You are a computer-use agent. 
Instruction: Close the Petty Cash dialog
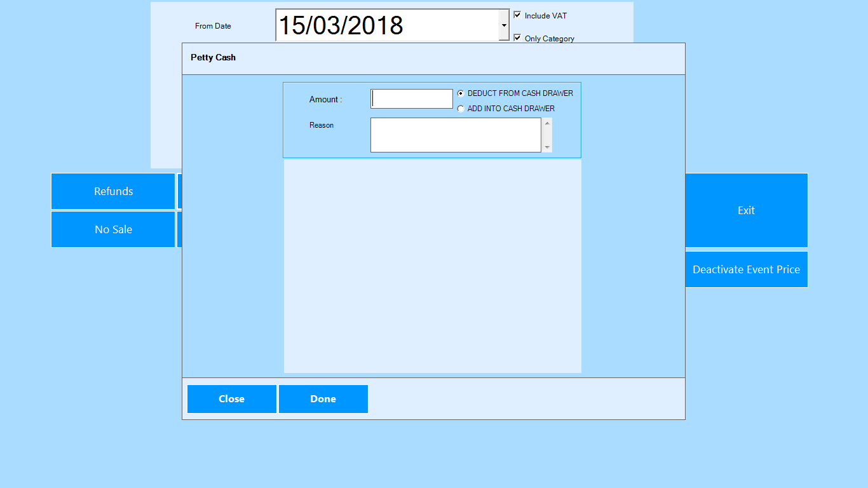pos(232,399)
